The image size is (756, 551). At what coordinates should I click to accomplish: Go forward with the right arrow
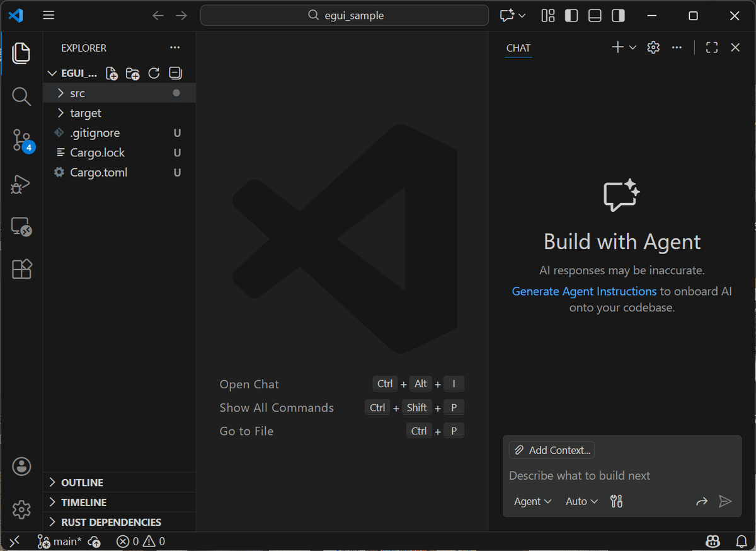point(181,16)
